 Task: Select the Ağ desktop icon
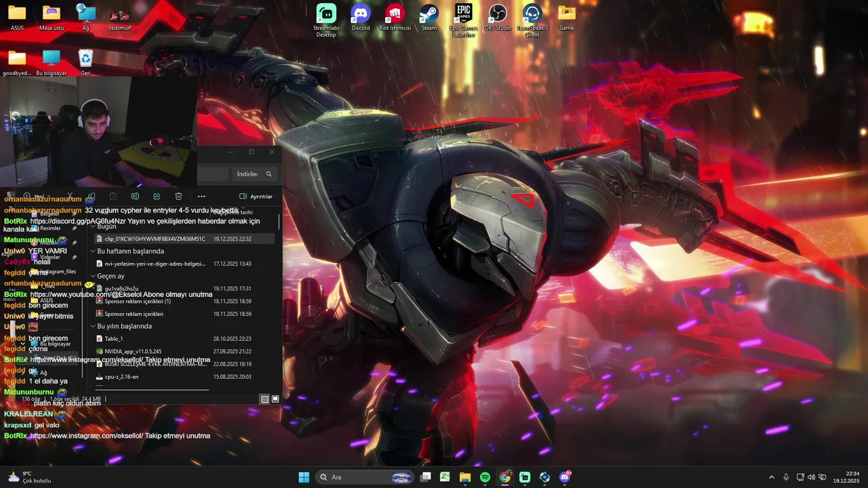pyautogui.click(x=85, y=17)
